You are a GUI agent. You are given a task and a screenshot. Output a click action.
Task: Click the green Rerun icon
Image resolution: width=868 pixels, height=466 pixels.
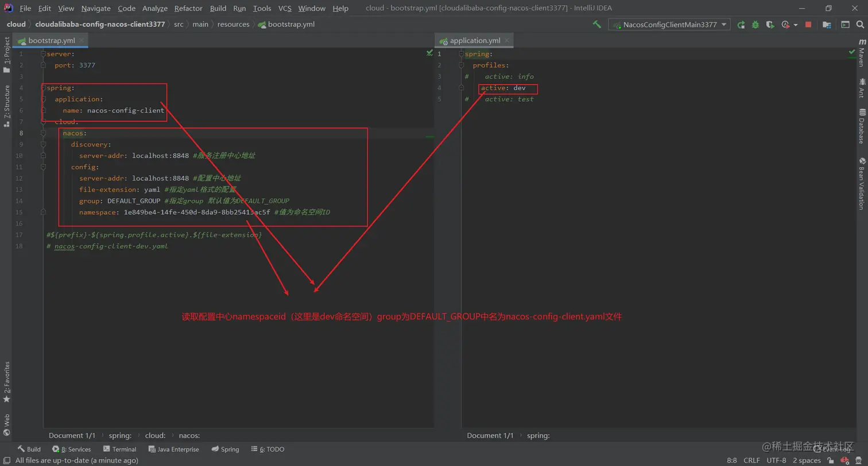pyautogui.click(x=741, y=25)
